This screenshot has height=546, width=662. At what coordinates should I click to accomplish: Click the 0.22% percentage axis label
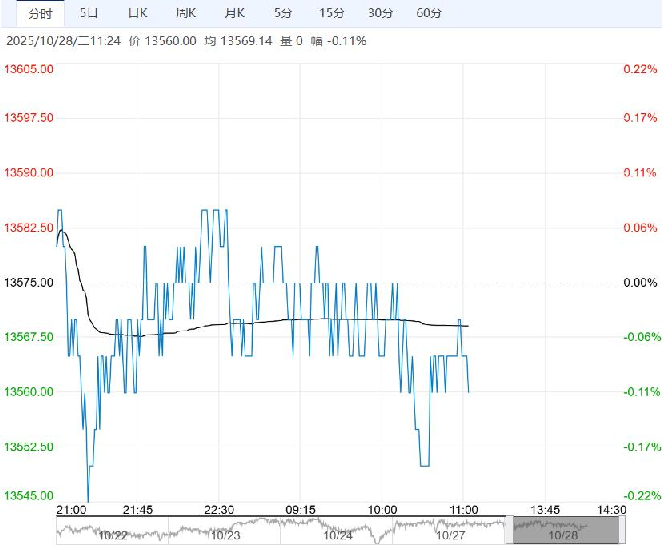click(x=635, y=69)
